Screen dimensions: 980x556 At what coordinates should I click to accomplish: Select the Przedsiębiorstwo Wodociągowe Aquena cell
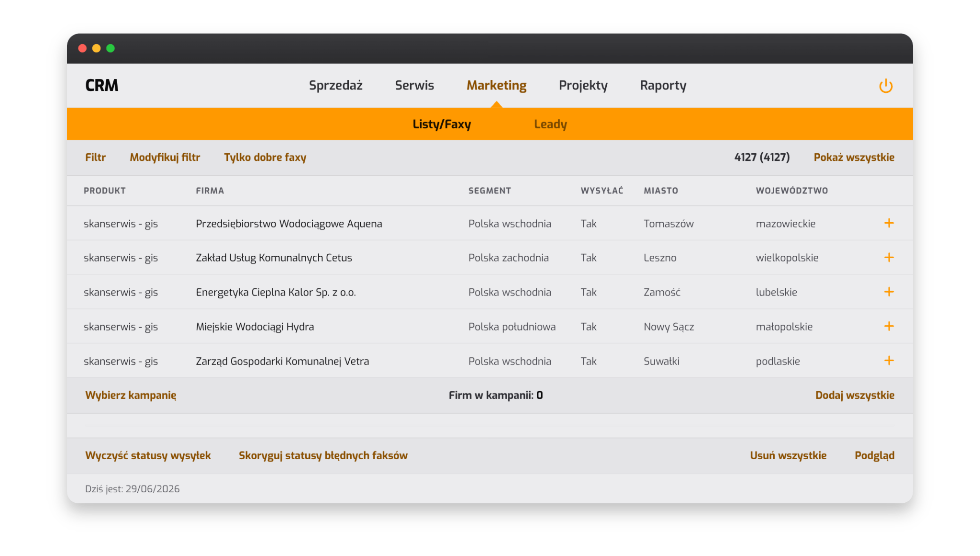289,224
